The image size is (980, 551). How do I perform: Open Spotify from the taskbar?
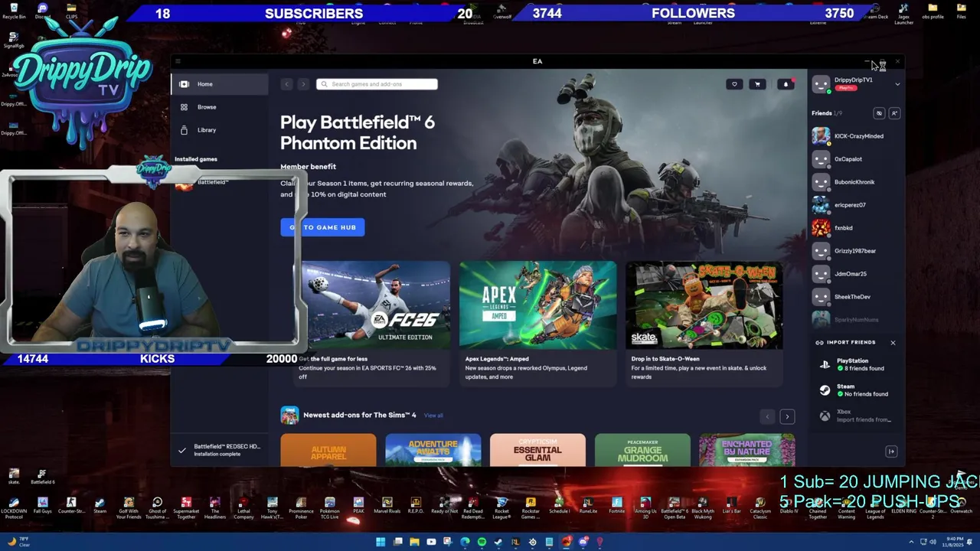pyautogui.click(x=482, y=542)
